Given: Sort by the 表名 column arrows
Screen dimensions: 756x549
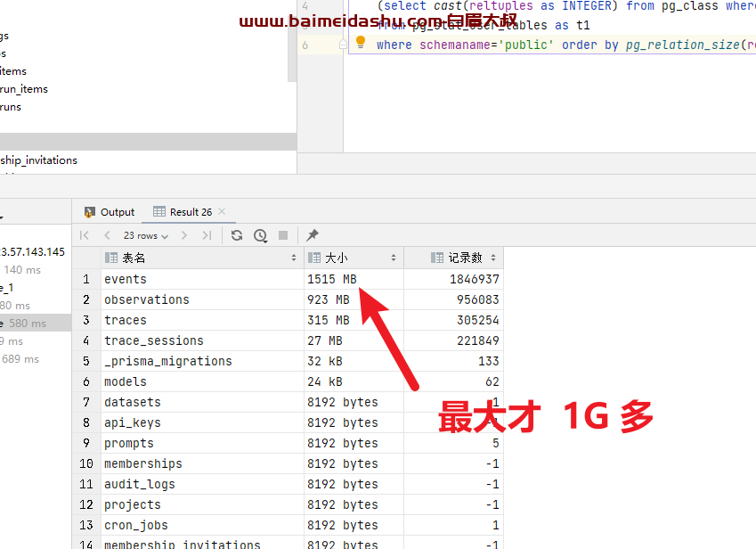Looking at the screenshot, I should coord(294,258).
